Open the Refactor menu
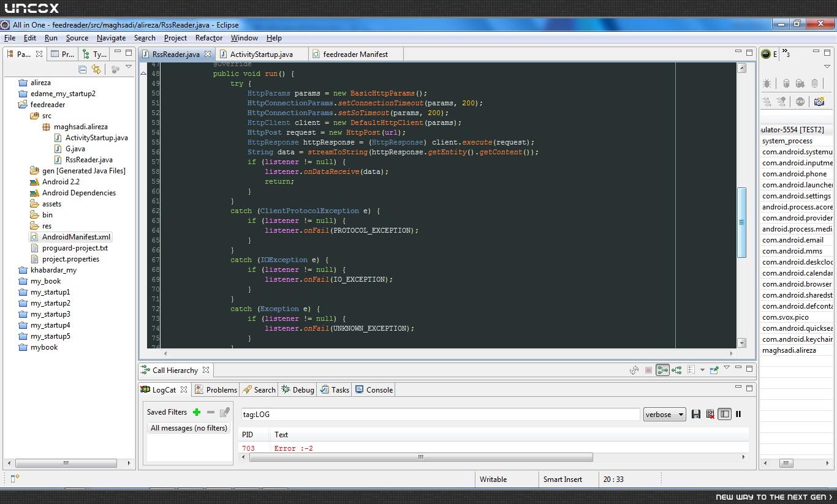Screen dimensions: 837x504 point(209,38)
